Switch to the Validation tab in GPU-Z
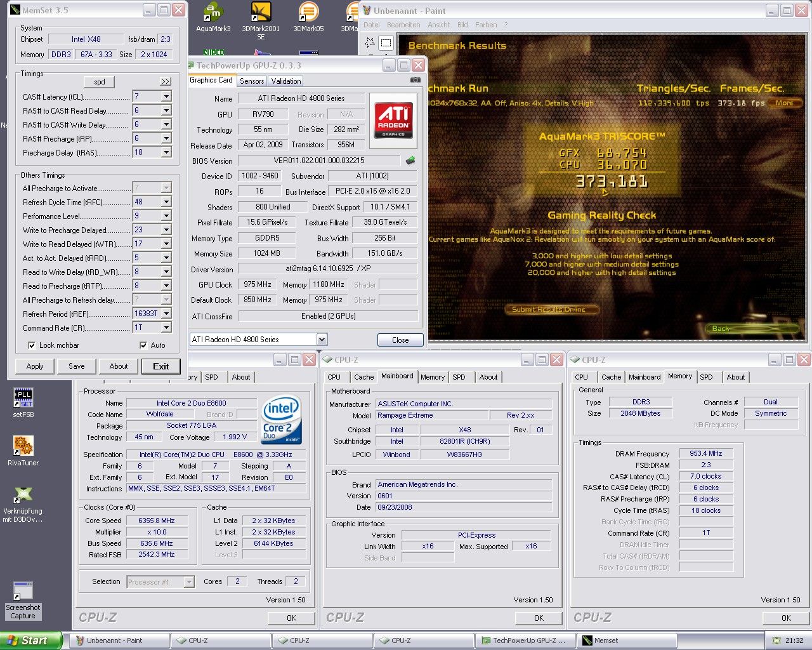 pos(286,81)
